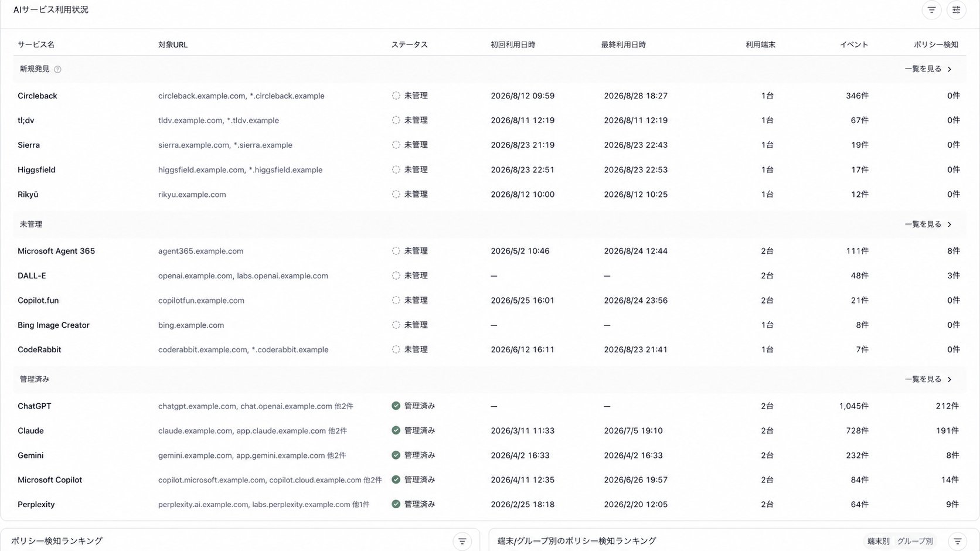Click 2026/8/28 18:27 last-used date
Image resolution: width=980 pixels, height=551 pixels.
(x=636, y=96)
